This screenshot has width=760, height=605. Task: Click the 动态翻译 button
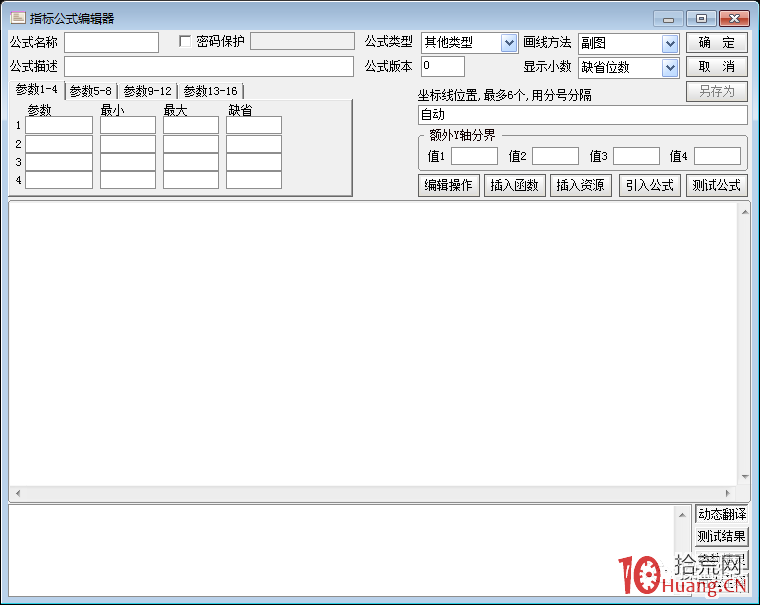[722, 514]
